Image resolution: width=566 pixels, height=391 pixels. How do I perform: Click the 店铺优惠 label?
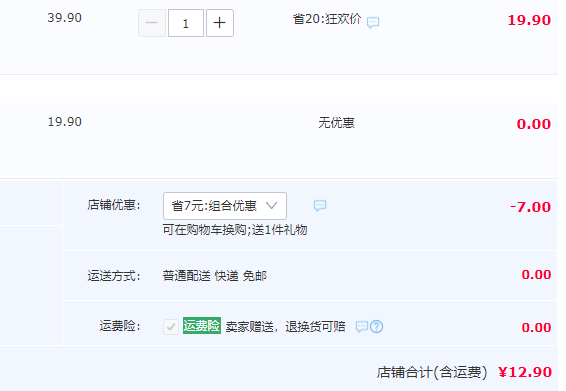(x=113, y=205)
